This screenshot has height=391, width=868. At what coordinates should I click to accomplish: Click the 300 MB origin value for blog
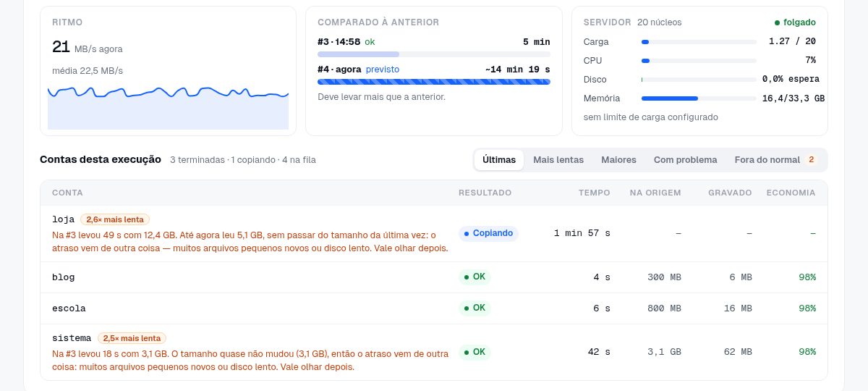pyautogui.click(x=664, y=277)
